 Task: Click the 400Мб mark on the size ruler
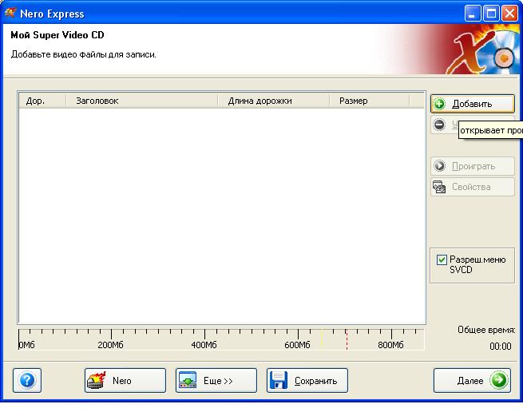coord(204,345)
